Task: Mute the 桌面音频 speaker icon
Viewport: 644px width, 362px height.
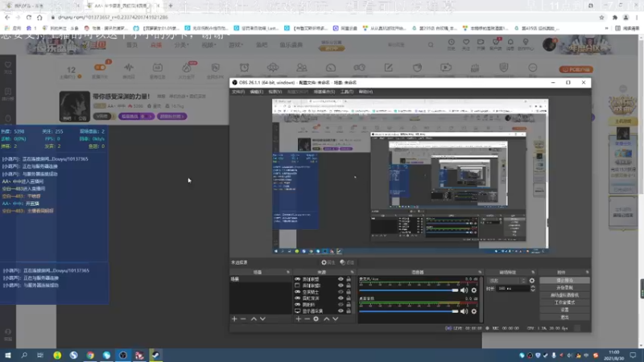Action: point(464,311)
